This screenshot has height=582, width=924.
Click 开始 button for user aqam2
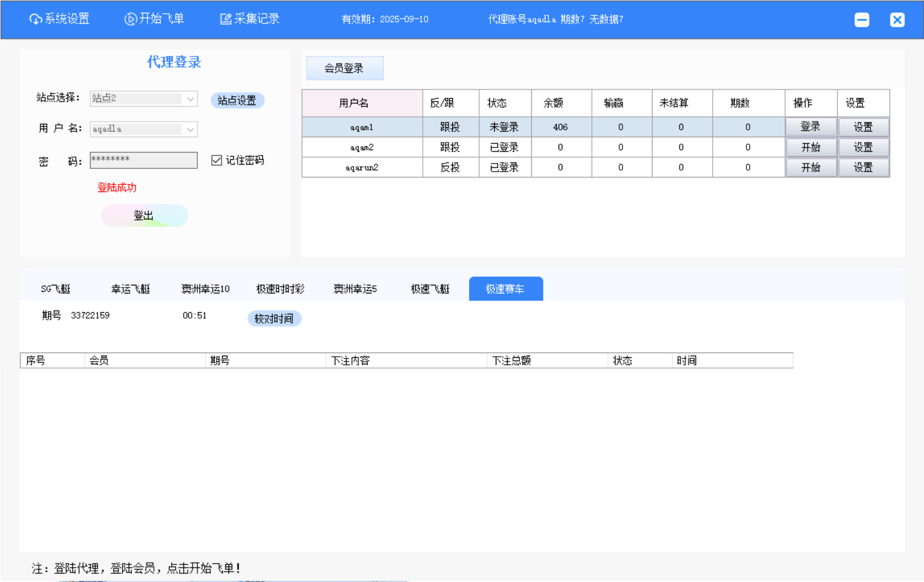[x=810, y=148]
